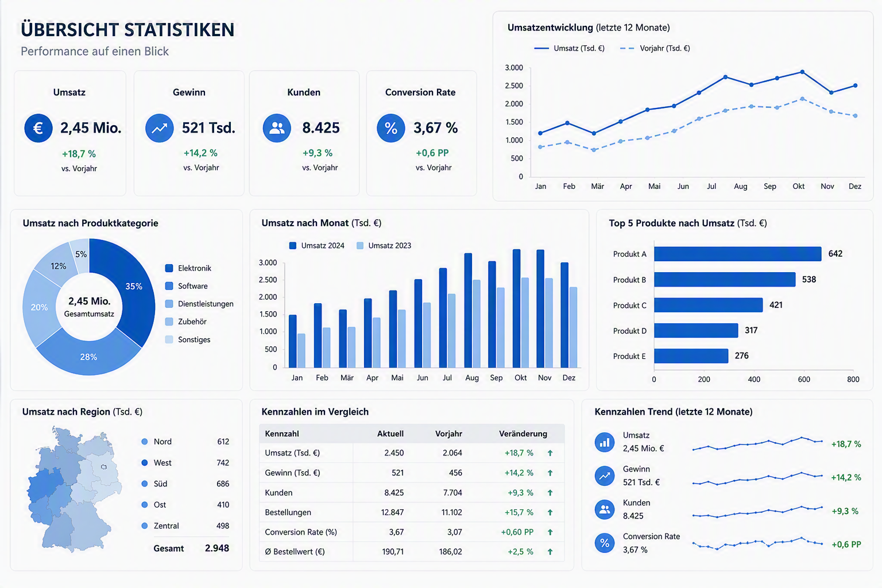Click the up arrow in the Ø Bestellwert (€) row
The image size is (882, 588).
550,552
